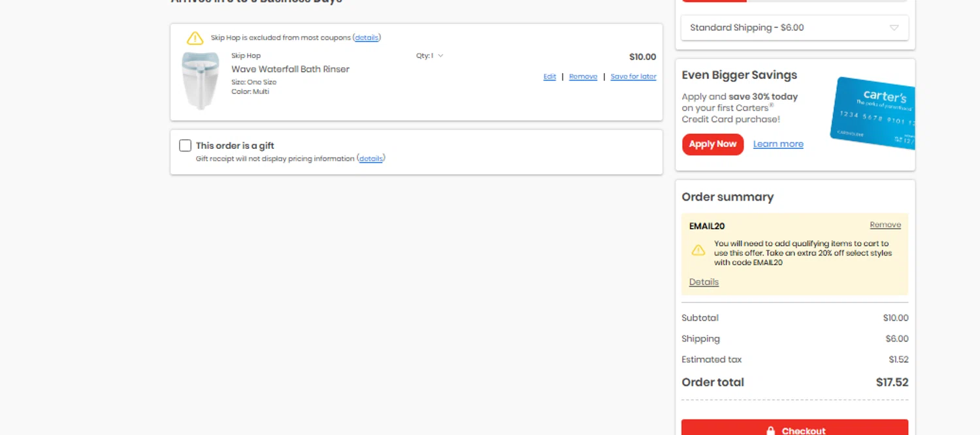Click the 'Estimated tax' label

click(x=711, y=360)
